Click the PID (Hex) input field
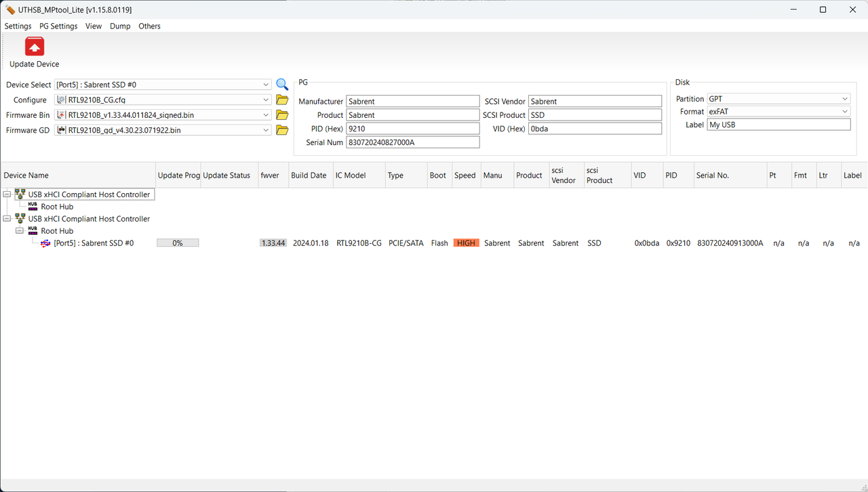Image resolution: width=868 pixels, height=492 pixels. [x=413, y=128]
